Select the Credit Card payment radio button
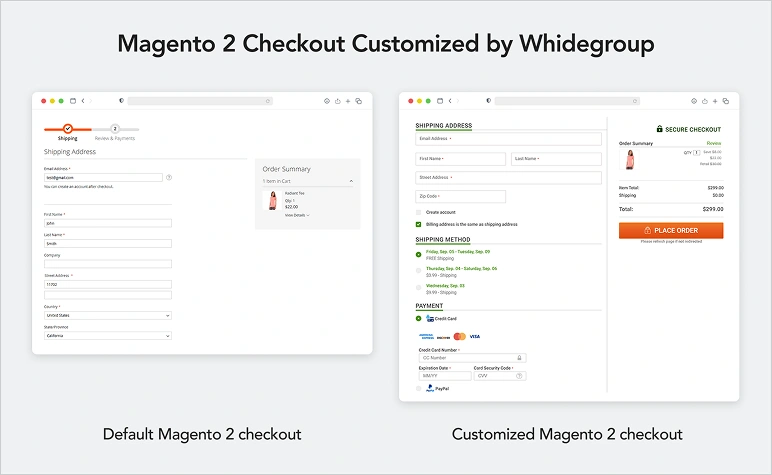Screen dimensions: 772x475 [418, 318]
